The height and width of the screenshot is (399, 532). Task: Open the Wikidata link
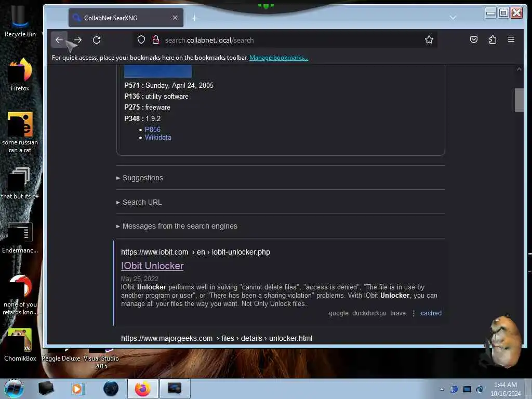click(x=158, y=137)
